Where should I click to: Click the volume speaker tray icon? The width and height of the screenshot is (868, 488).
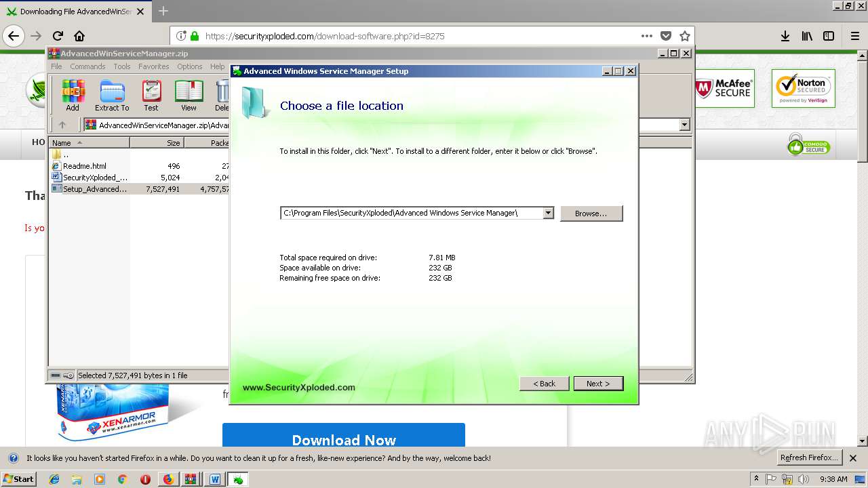(x=804, y=479)
